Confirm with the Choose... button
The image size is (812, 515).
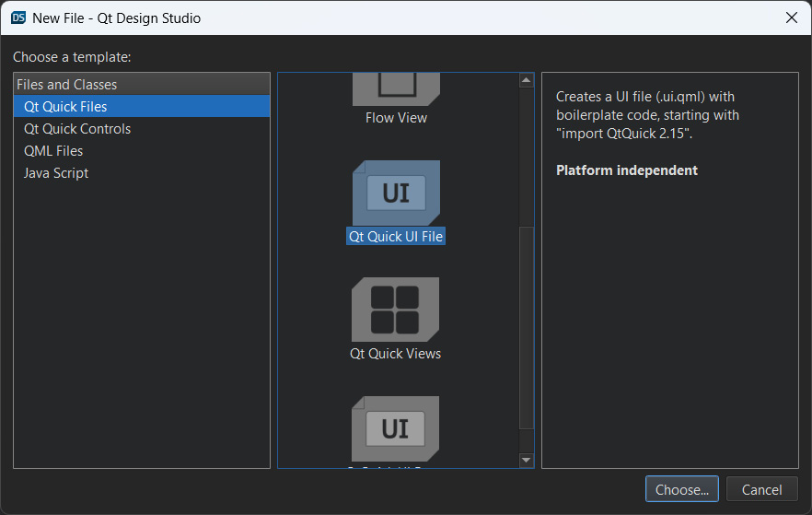pos(681,489)
